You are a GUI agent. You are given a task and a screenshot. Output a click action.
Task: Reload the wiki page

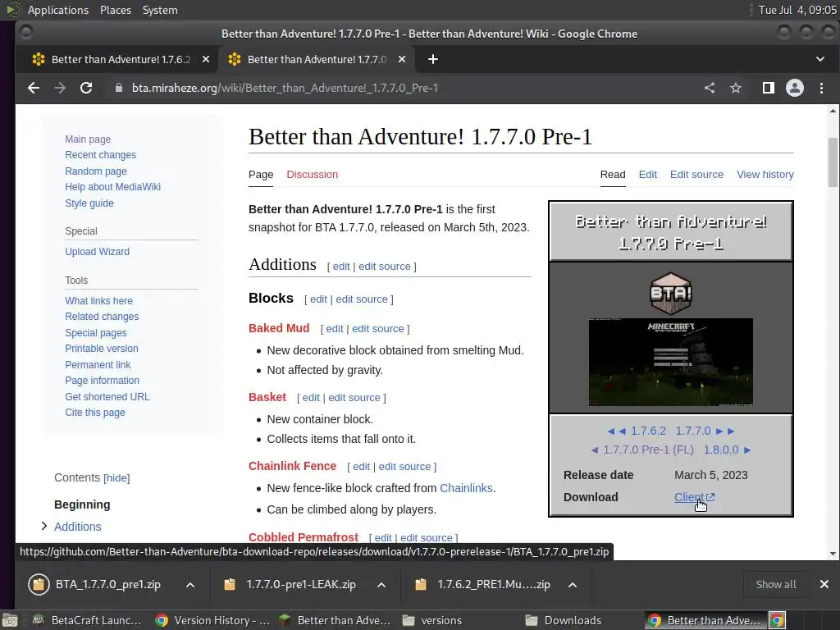[x=85, y=88]
